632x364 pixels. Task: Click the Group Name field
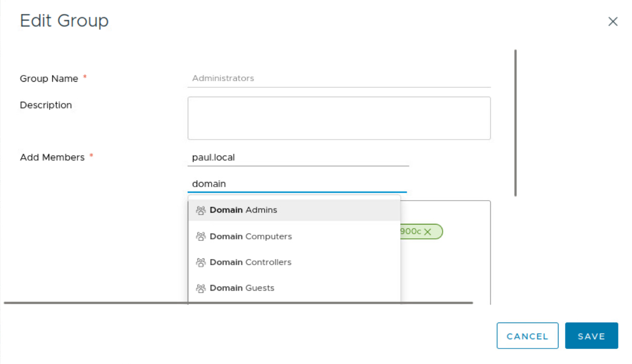click(339, 79)
